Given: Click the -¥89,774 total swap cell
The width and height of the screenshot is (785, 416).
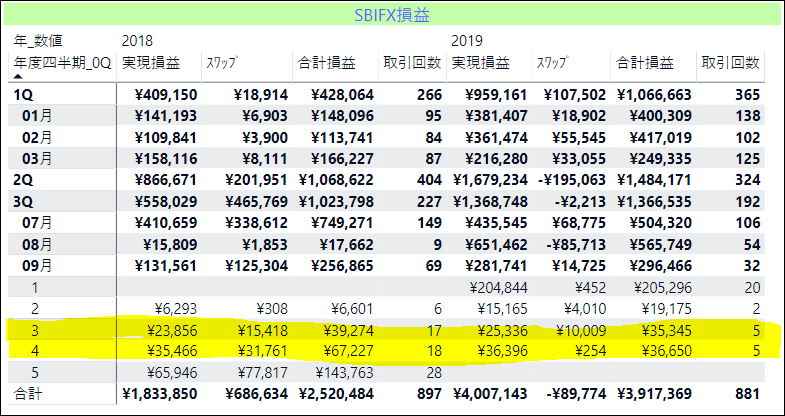Looking at the screenshot, I should [x=576, y=394].
